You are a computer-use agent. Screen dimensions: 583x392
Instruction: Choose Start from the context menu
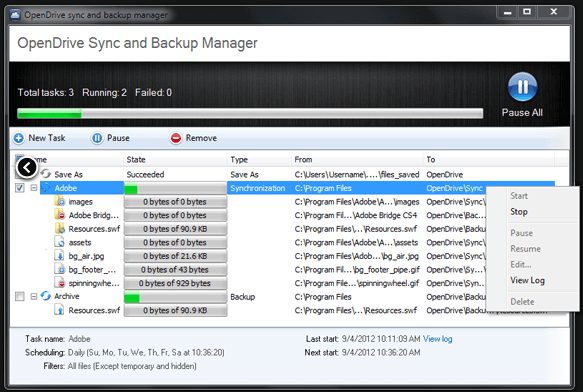[519, 196]
